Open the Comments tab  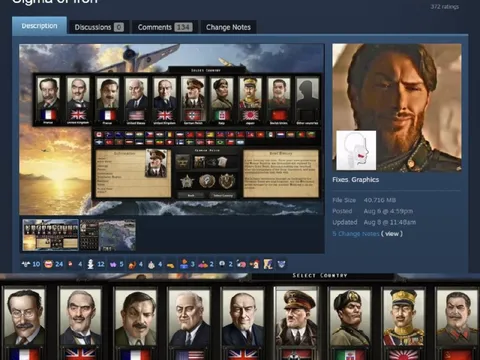point(165,27)
